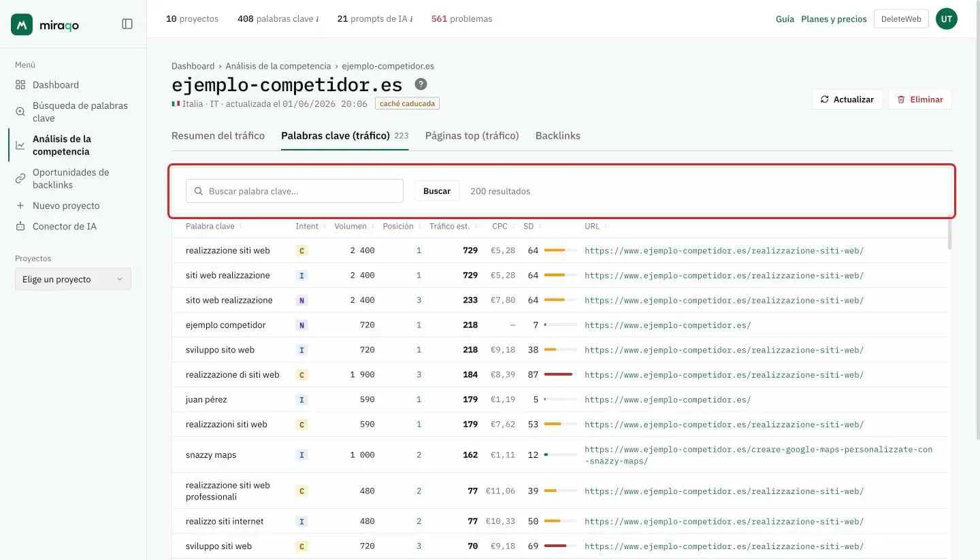
Task: Switch to the Resumen del tráfico tab
Action: 218,135
